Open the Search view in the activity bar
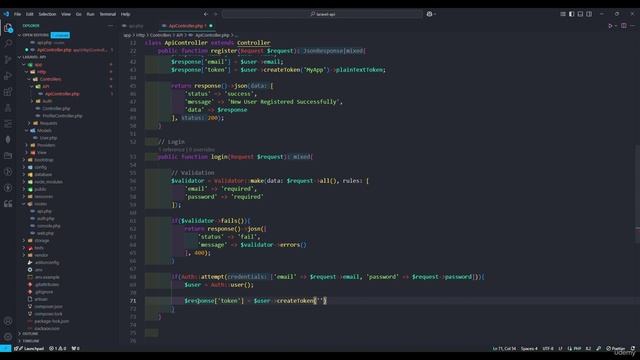This screenshot has height=360, width=640. click(8, 43)
